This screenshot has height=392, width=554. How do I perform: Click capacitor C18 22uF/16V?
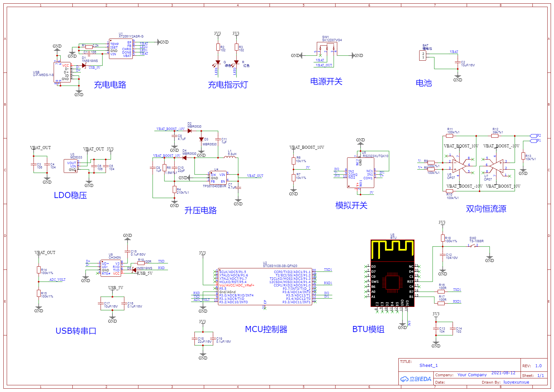(x=195, y=338)
